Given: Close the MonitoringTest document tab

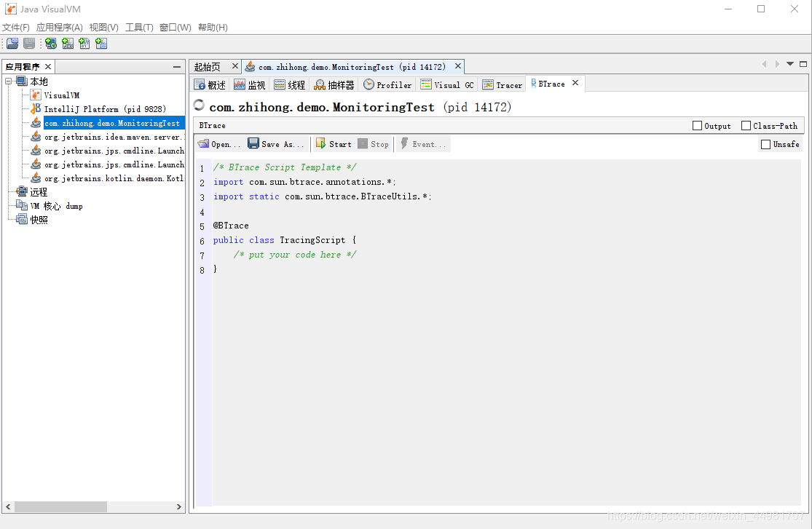Looking at the screenshot, I should coord(458,65).
